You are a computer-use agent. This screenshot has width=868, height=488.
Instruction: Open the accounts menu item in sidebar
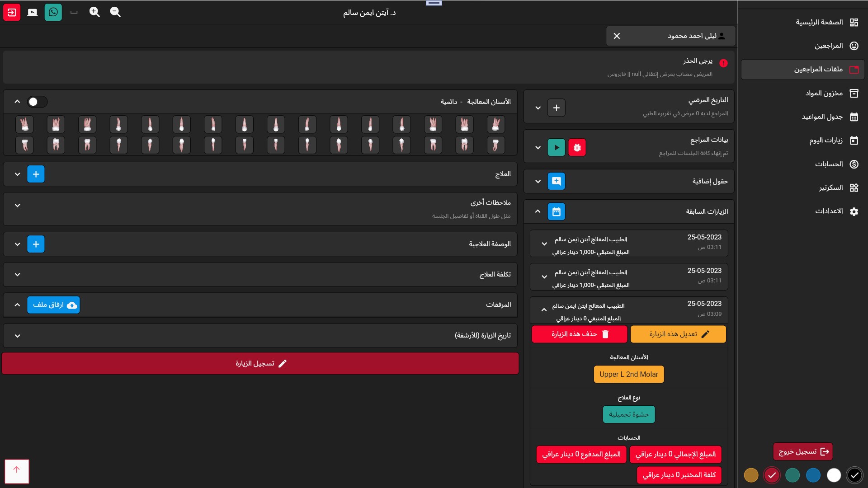(x=829, y=164)
